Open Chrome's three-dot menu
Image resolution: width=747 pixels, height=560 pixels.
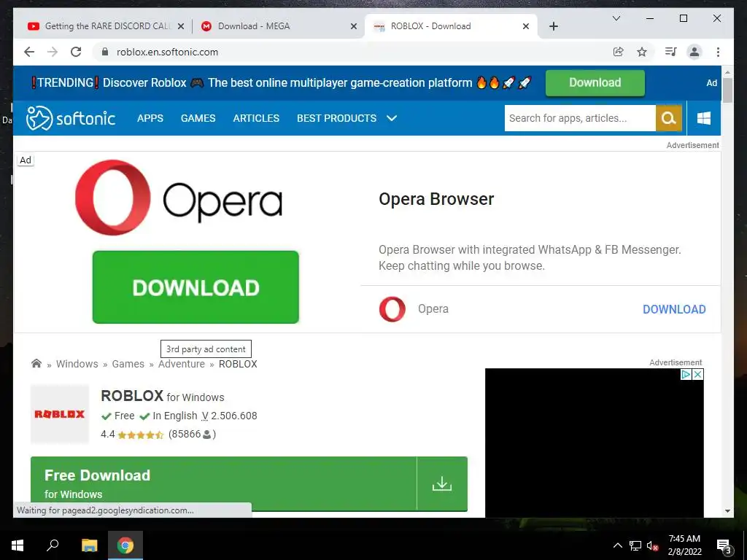[x=718, y=52]
